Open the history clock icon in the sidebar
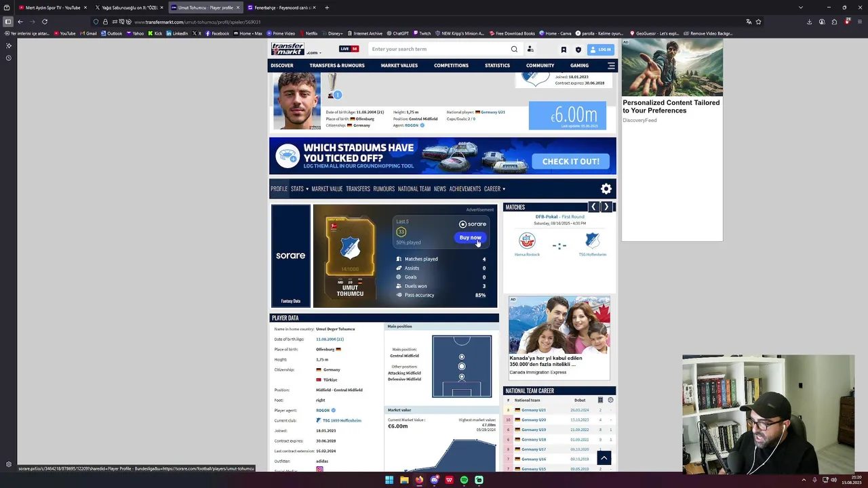 (x=8, y=58)
